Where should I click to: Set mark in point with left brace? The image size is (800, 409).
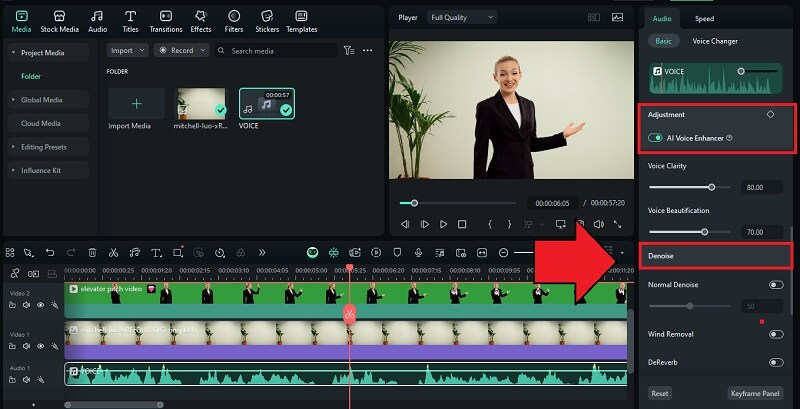490,224
